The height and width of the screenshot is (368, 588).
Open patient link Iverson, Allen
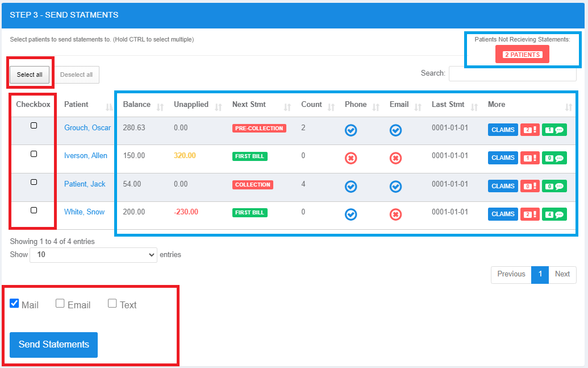(x=85, y=155)
